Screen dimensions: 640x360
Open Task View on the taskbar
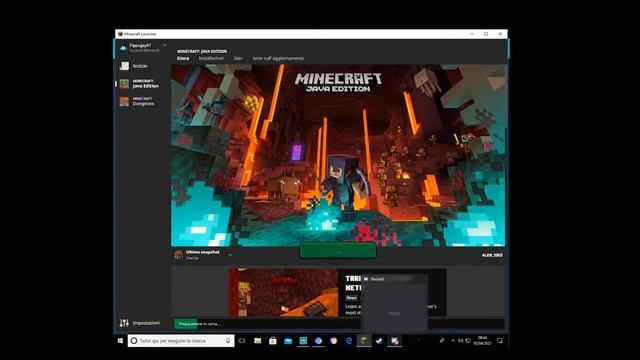pyautogui.click(x=242, y=340)
